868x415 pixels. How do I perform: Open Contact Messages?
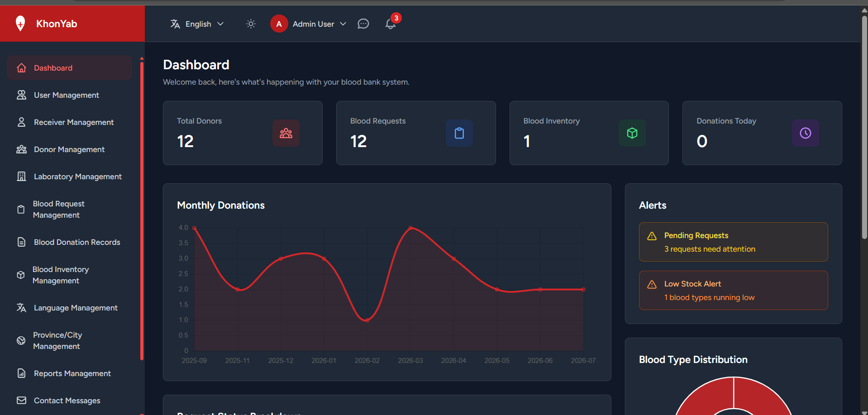pyautogui.click(x=70, y=401)
